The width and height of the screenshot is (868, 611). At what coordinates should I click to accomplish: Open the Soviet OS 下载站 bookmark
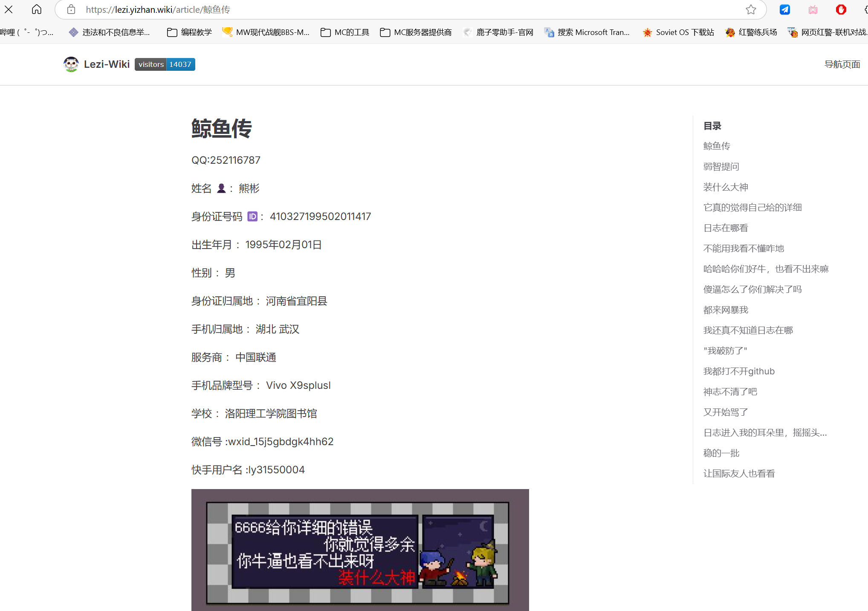[x=678, y=32]
